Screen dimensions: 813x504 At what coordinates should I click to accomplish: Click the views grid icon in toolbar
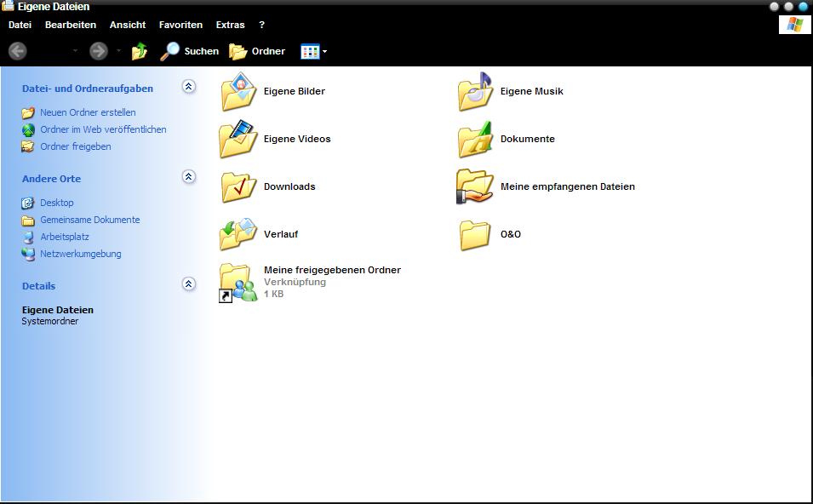pos(310,51)
